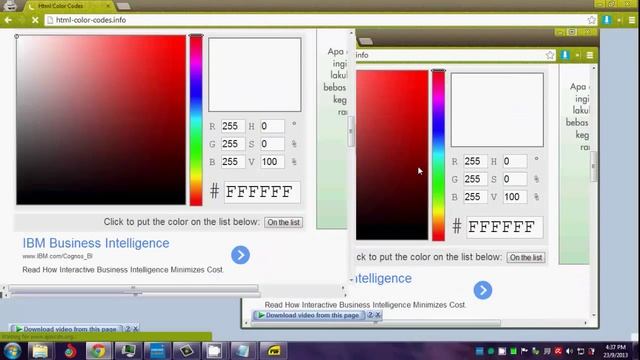Click the hex FFFFFF field in the front window
This screenshot has width=640, height=360.
(x=262, y=192)
